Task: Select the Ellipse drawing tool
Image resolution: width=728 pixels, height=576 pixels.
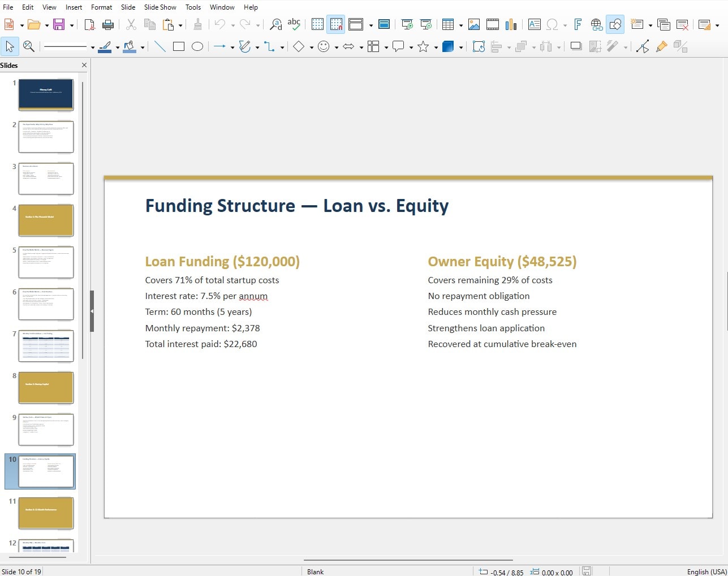Action: pyautogui.click(x=197, y=46)
